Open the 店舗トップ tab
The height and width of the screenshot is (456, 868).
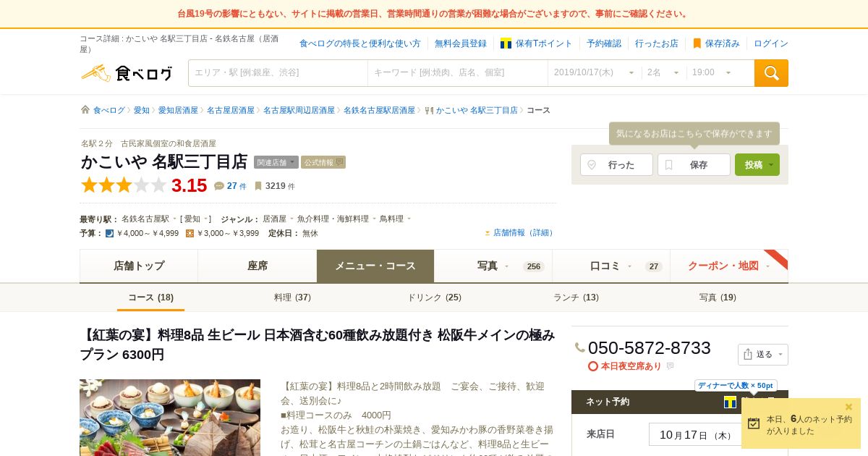[x=139, y=266]
